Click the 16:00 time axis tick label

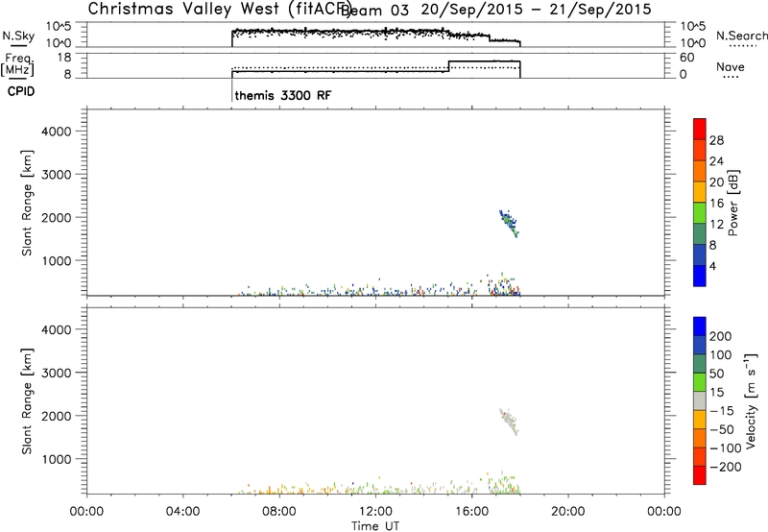(x=471, y=512)
